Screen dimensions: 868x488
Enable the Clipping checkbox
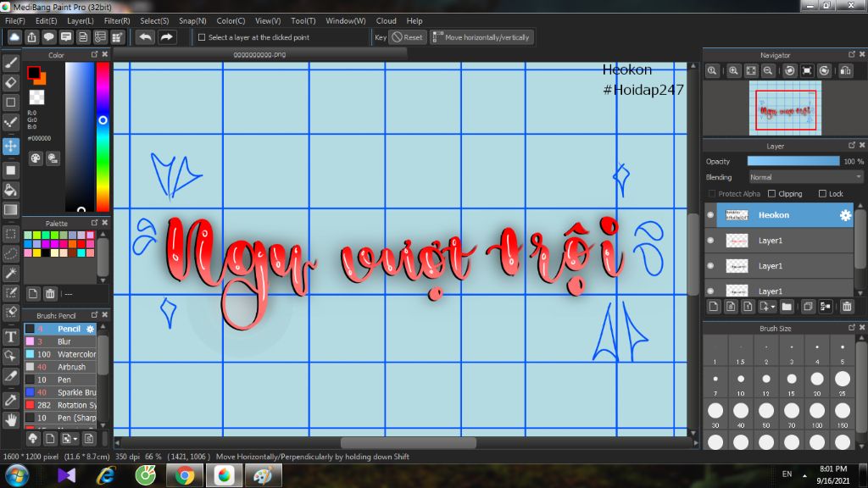771,194
